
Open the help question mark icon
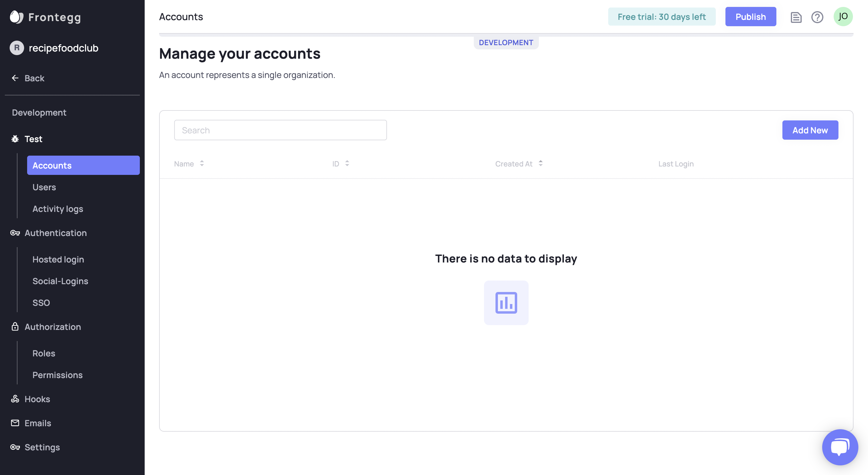click(x=817, y=17)
